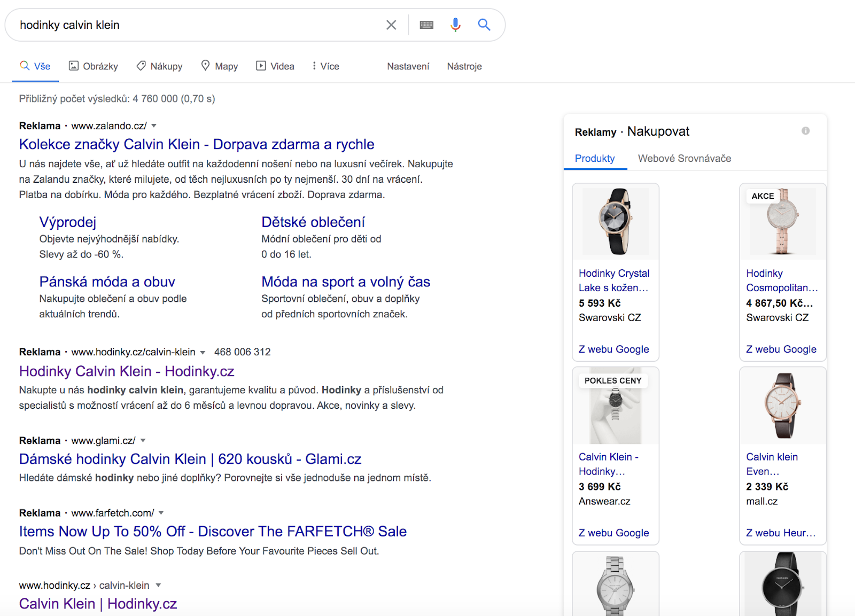Expand dropdown arrow next to www.glami.cz
This screenshot has height=616, width=855.
[143, 441]
